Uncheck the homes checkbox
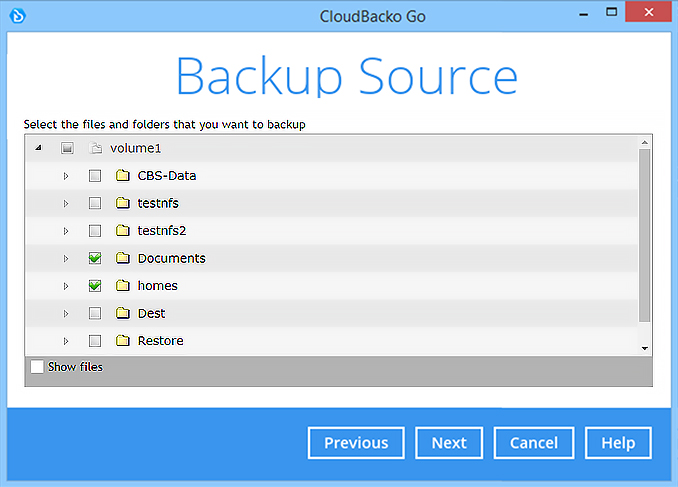Viewport: 678px width, 487px height. click(95, 286)
